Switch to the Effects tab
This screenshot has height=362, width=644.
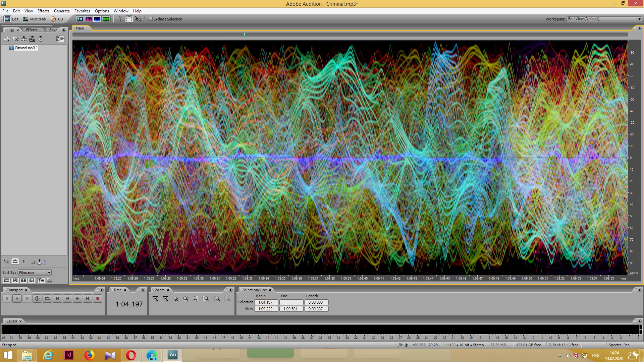point(32,30)
